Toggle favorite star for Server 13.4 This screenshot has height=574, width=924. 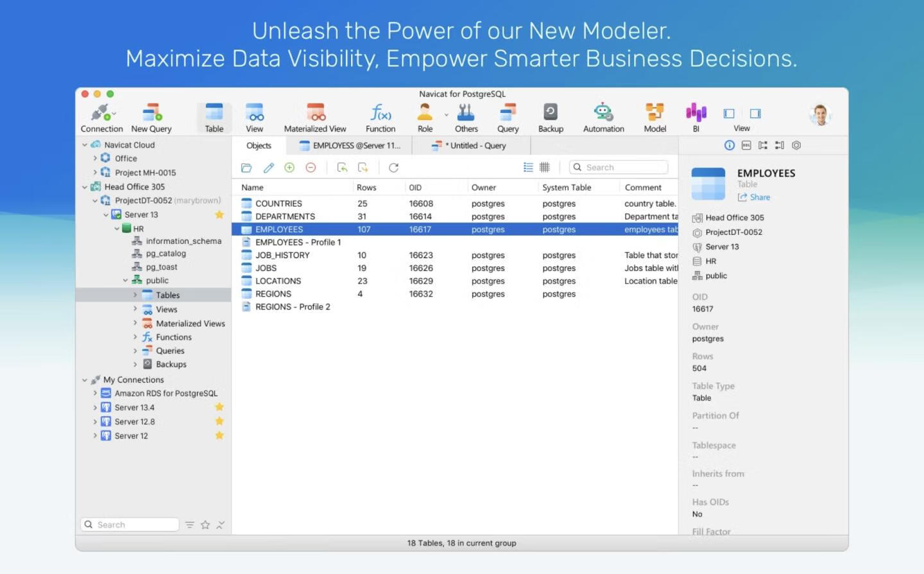click(219, 407)
